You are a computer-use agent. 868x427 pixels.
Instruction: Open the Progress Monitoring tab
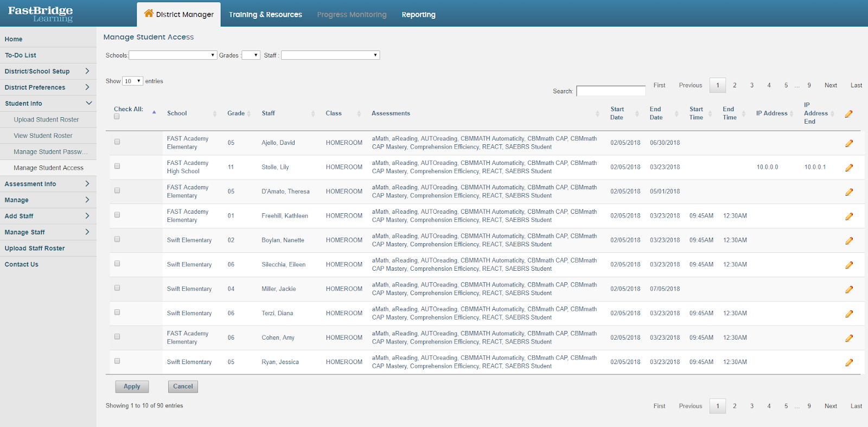point(352,15)
